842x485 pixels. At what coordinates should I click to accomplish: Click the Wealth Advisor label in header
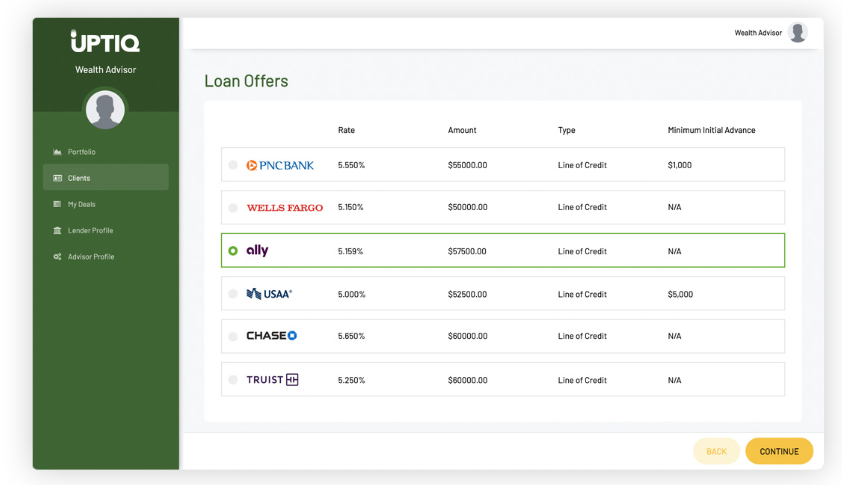click(x=758, y=33)
